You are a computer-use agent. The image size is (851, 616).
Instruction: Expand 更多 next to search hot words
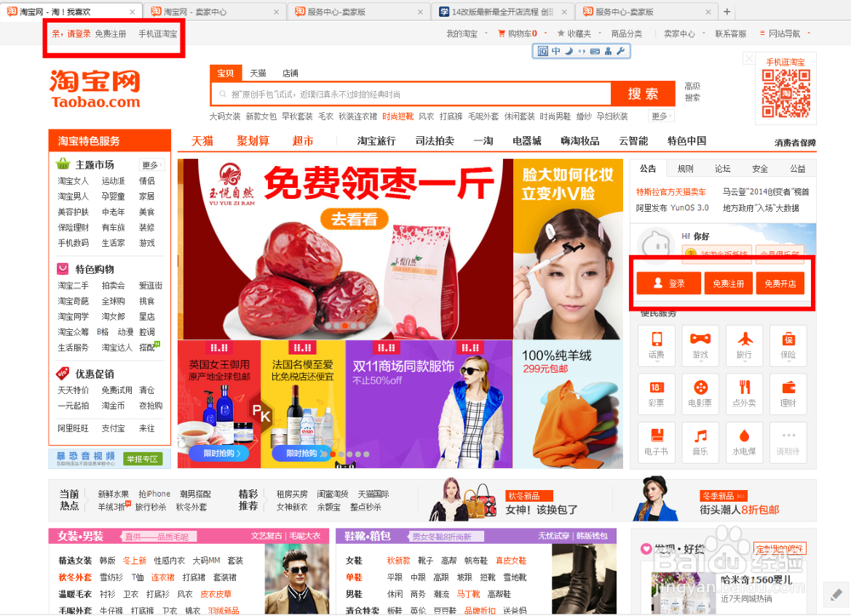coord(661,117)
